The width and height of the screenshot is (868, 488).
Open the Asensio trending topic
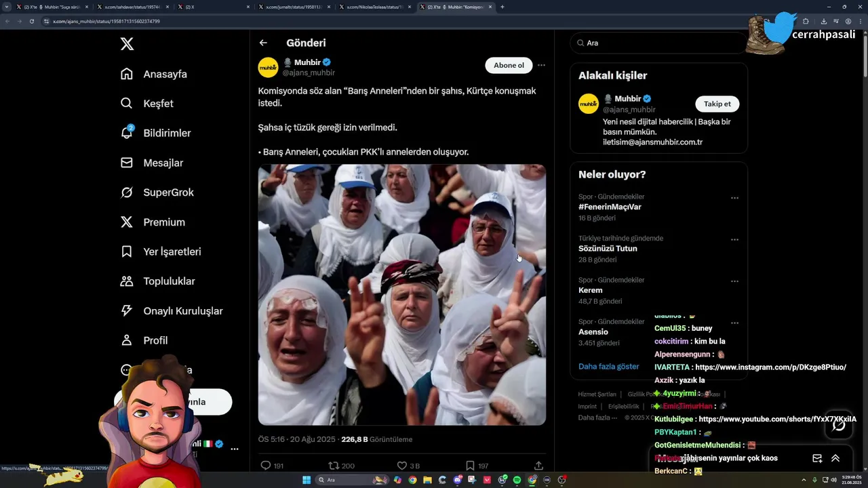point(593,331)
